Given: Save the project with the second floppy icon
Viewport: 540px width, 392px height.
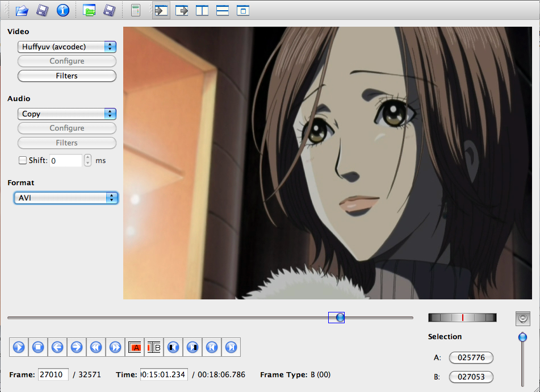Looking at the screenshot, I should (109, 10).
